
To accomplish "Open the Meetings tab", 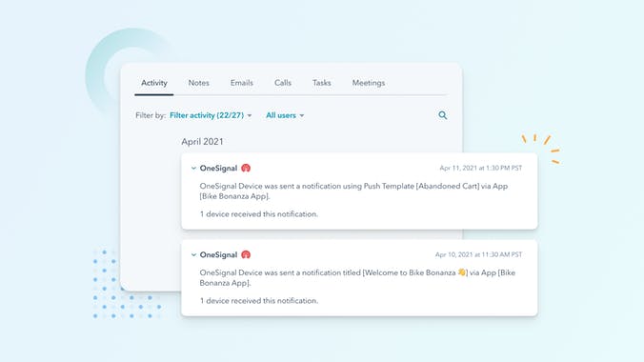I will pyautogui.click(x=369, y=83).
